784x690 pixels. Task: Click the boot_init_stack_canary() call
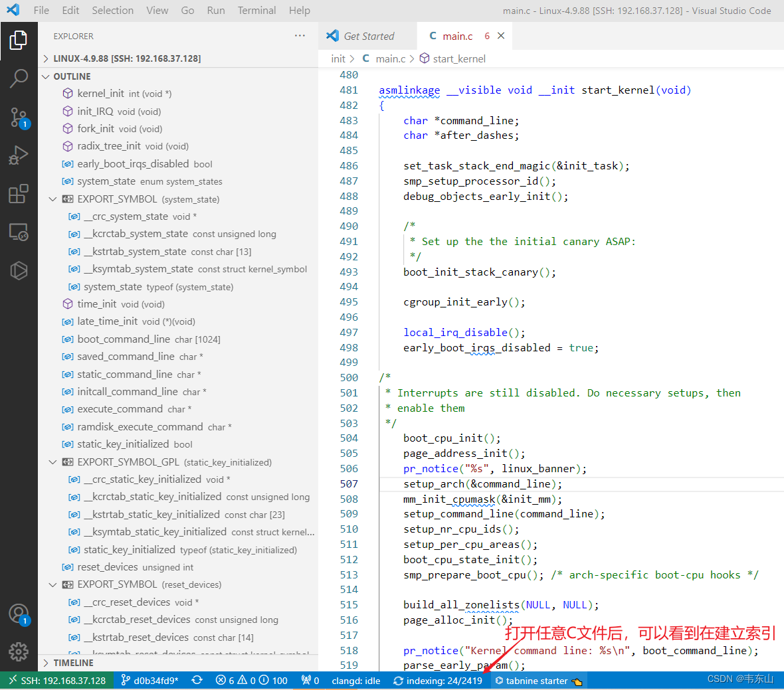click(480, 272)
